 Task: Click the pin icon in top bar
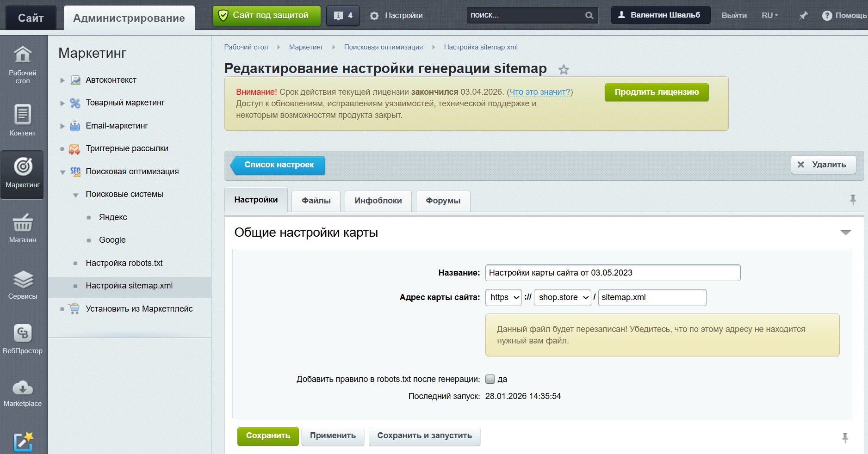click(x=803, y=15)
